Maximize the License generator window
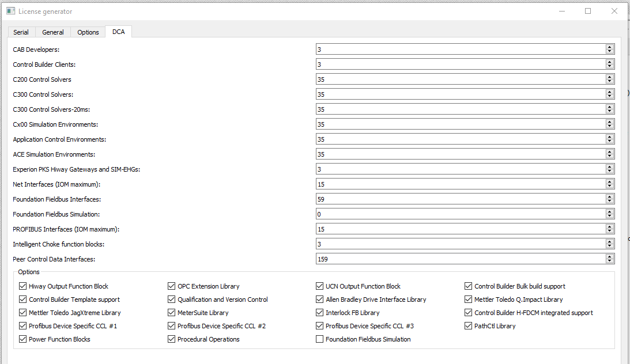 [x=588, y=12]
